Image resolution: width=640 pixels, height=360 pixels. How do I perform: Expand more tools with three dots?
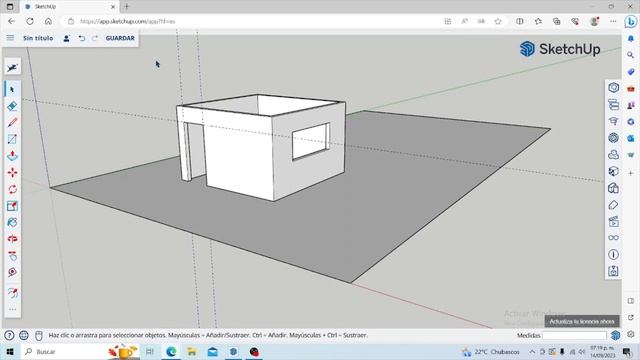pos(12,309)
